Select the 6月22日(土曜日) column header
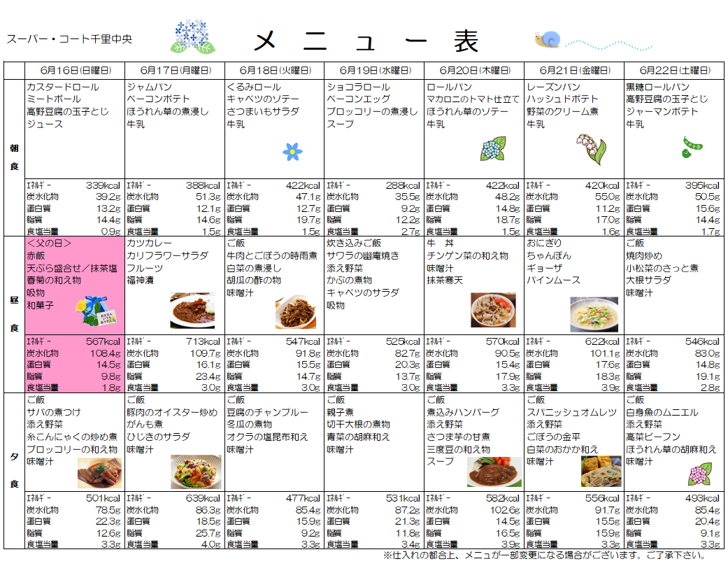 (x=674, y=71)
